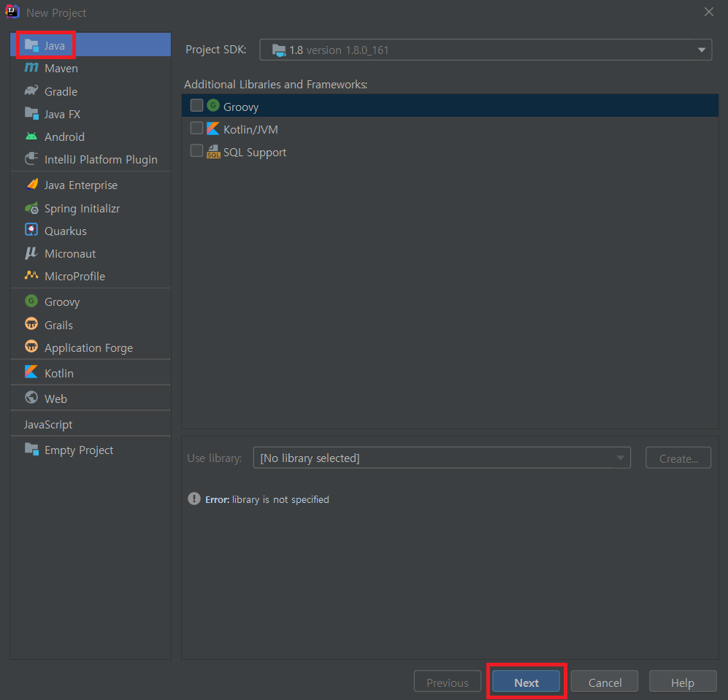The image size is (728, 700).
Task: Select Micronaut project type label
Action: (70, 253)
